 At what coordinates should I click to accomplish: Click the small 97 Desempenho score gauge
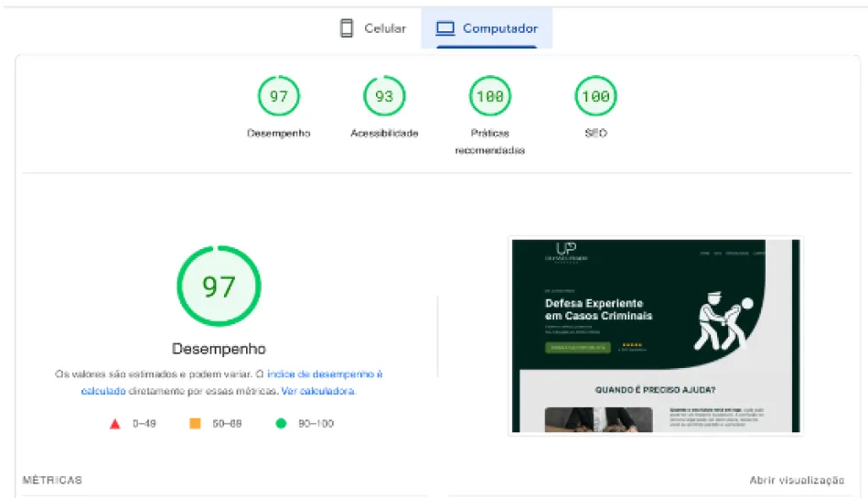click(279, 96)
